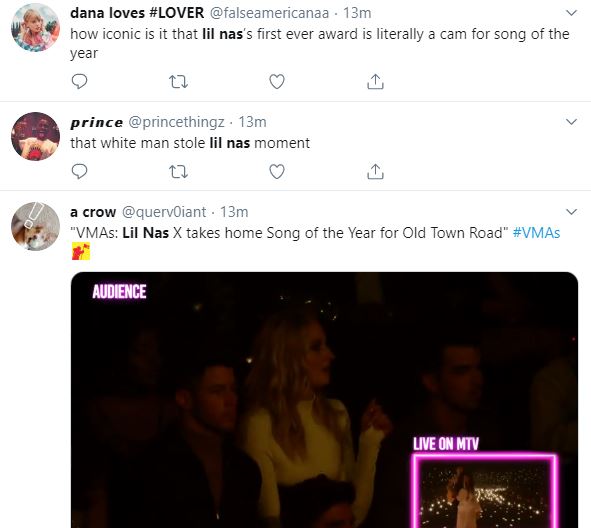
Task: Share the dana loves #LOVER tweet
Action: click(375, 81)
